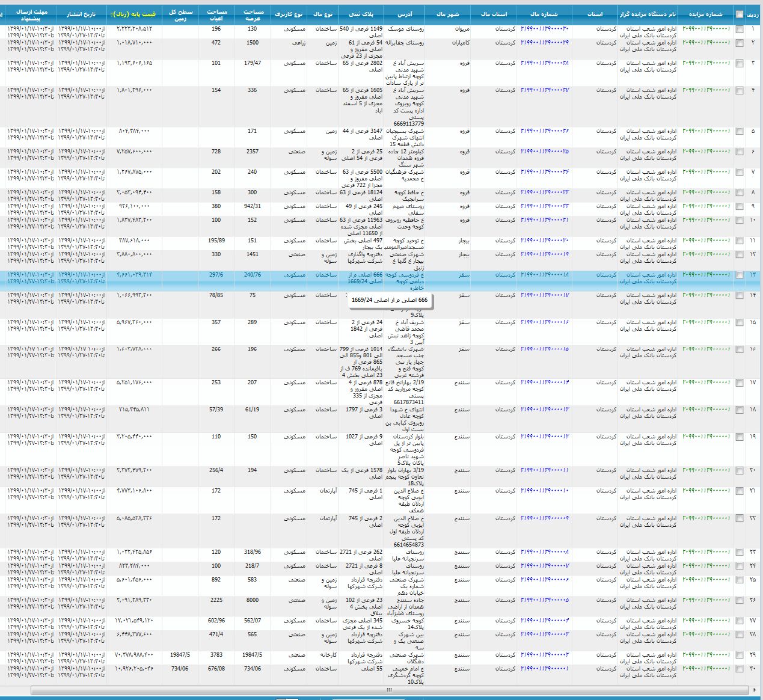The height and width of the screenshot is (700, 763).
Task: Check the checkbox for row ۱۳
Action: (x=739, y=275)
